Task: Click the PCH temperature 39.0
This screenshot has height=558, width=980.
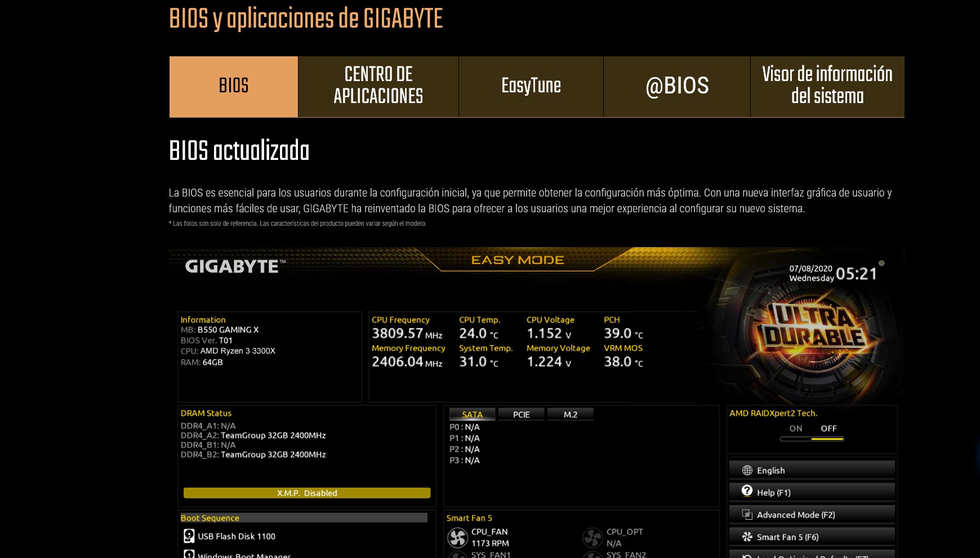Action: pyautogui.click(x=618, y=333)
